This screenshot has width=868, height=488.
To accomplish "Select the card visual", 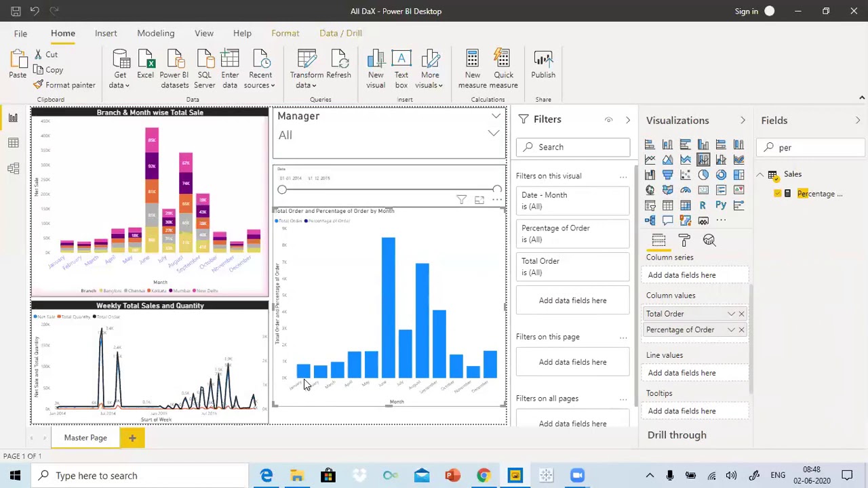I will point(703,190).
